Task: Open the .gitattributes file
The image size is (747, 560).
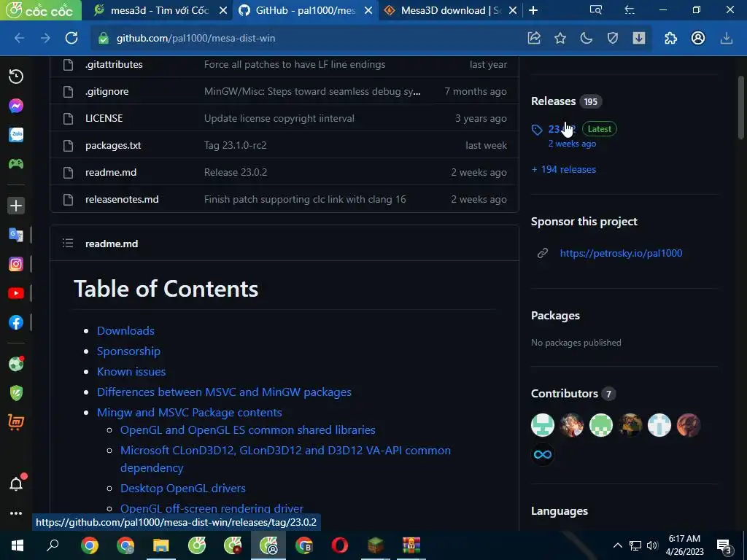Action: (x=114, y=64)
